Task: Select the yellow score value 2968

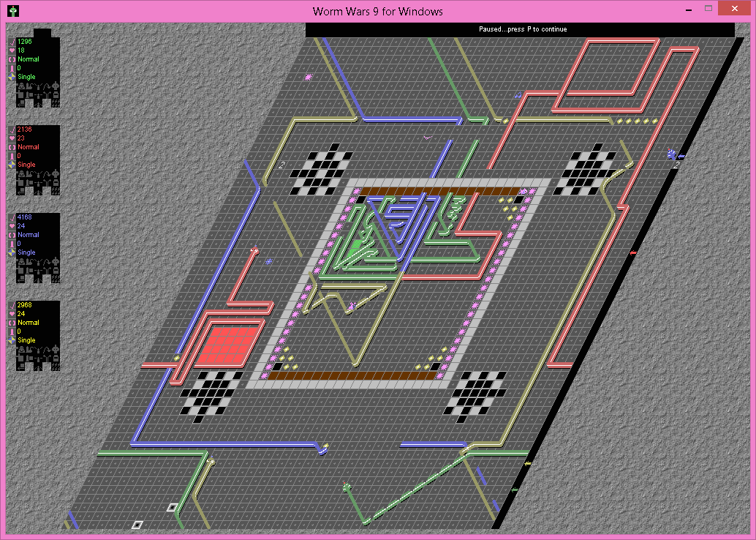Action: 25,305
